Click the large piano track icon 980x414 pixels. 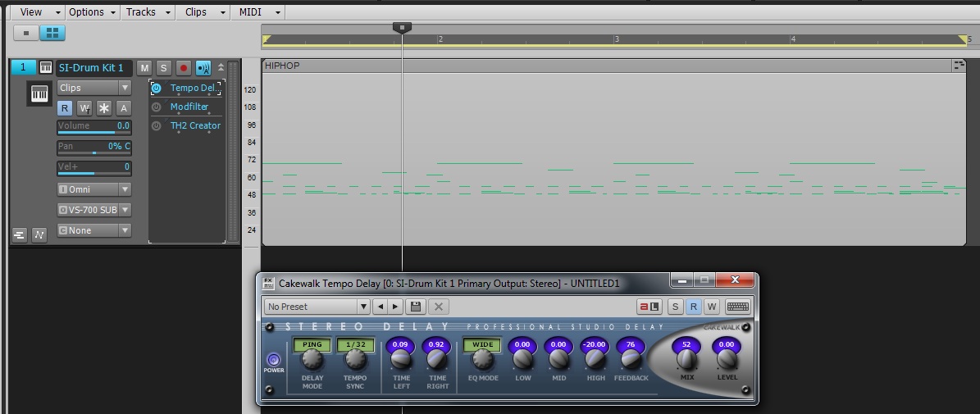[x=39, y=93]
